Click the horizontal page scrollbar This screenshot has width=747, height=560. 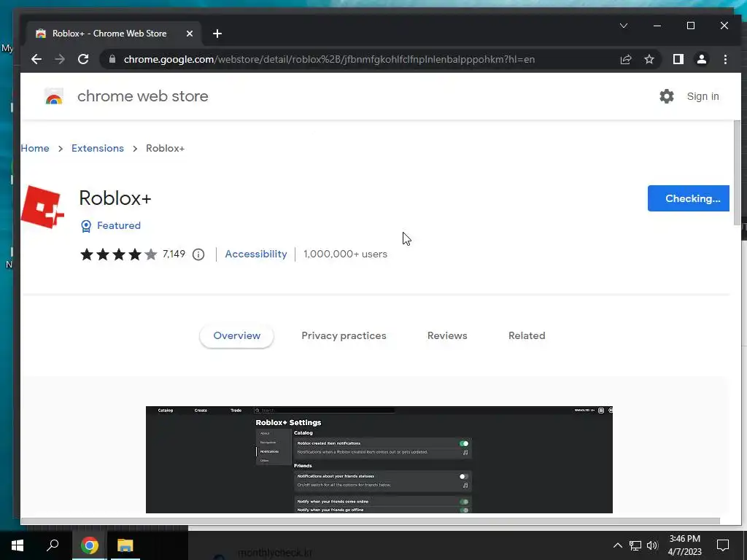(370, 521)
